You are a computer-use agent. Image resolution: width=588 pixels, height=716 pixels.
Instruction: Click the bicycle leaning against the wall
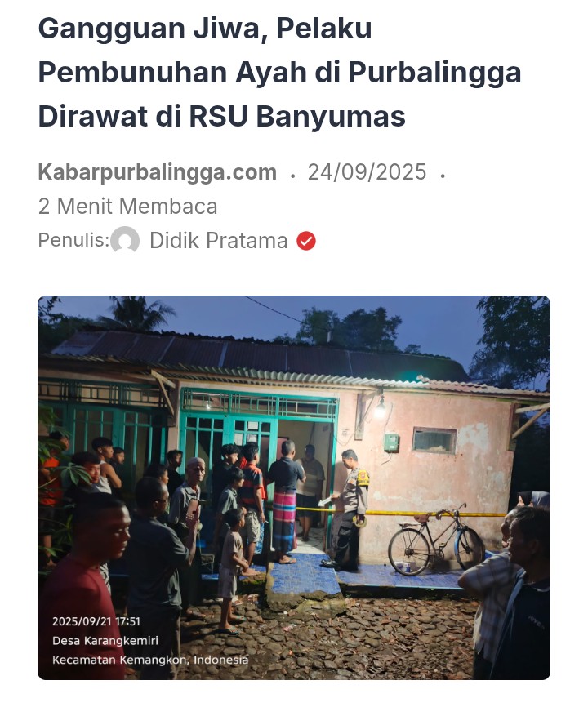coord(436,540)
